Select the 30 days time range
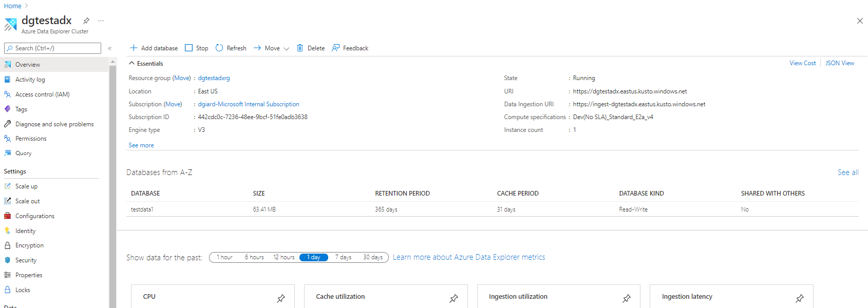868x308 pixels. coord(373,257)
